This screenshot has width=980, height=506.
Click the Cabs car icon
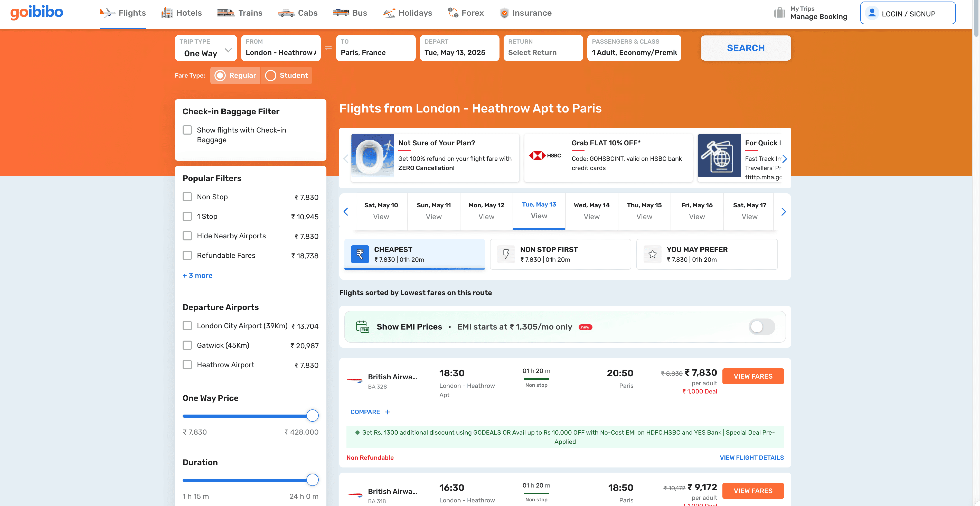[286, 13]
